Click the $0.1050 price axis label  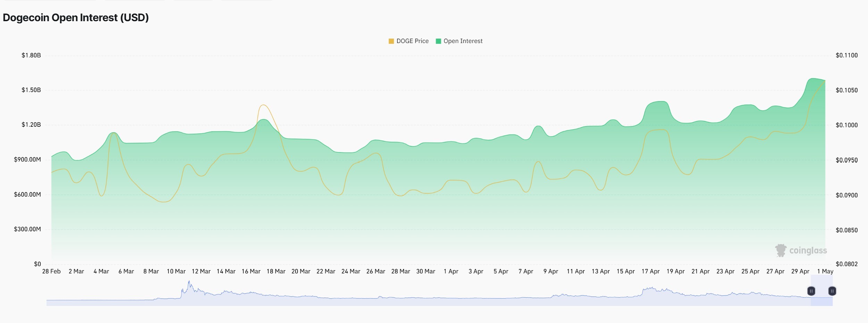tap(846, 90)
